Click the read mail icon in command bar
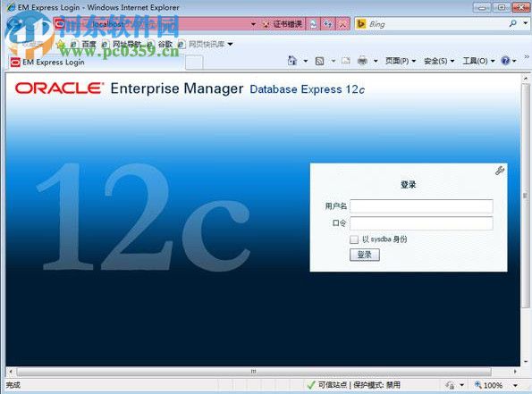 346,61
